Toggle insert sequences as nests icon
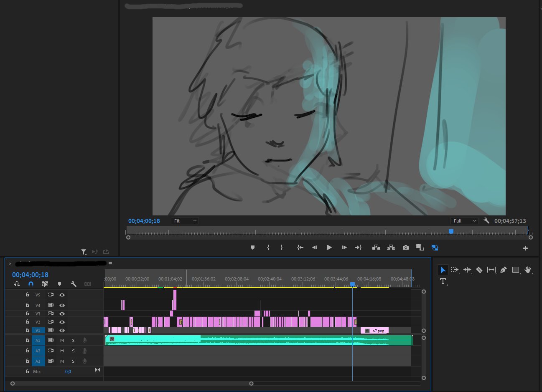The image size is (542, 392). coord(17,284)
